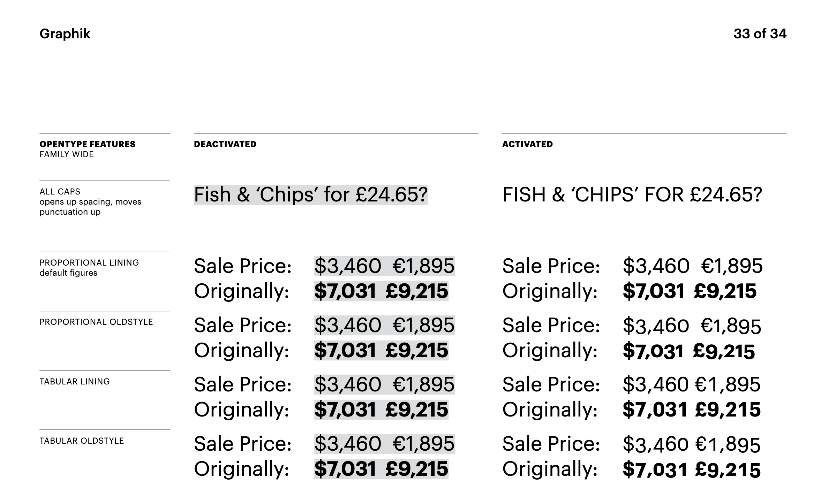Click the uppercase 'FISH & 'CHIPS'' activated sample
Viewport: 821px width, 504px height.
click(x=632, y=195)
